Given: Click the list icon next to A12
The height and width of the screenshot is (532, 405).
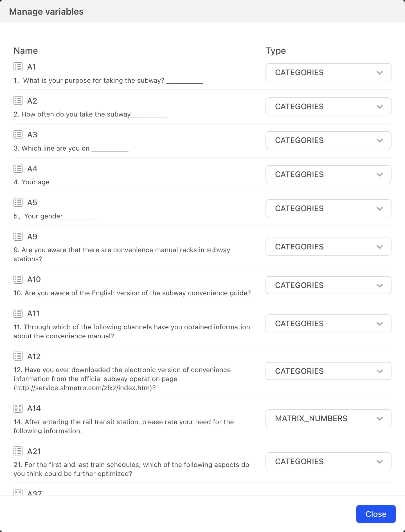Looking at the screenshot, I should point(18,356).
